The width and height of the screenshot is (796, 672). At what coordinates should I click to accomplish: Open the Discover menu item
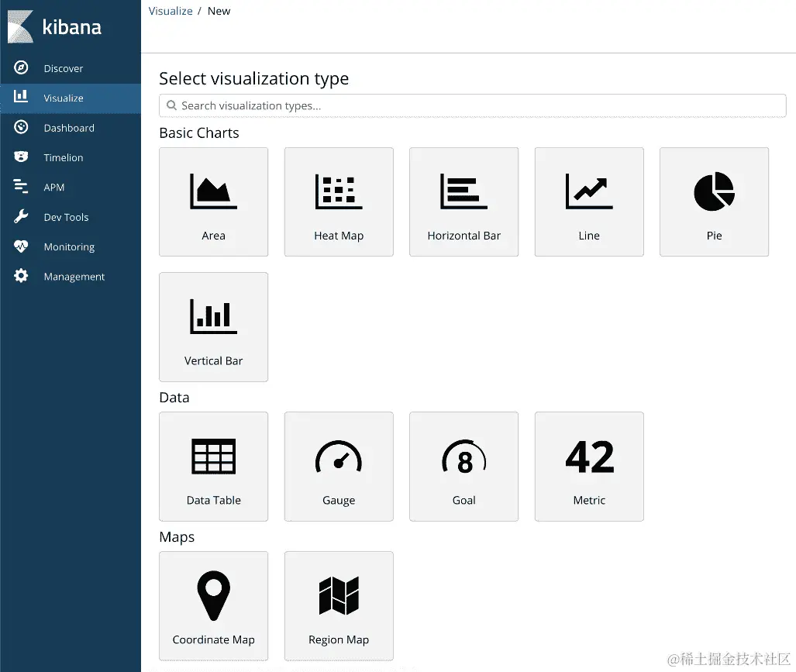coord(71,68)
